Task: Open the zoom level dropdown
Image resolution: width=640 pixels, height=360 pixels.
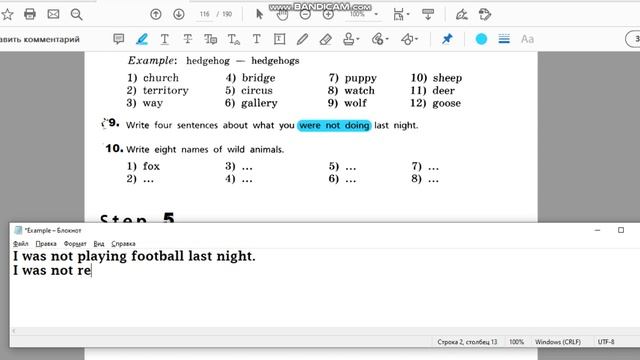Action: pos(376,15)
